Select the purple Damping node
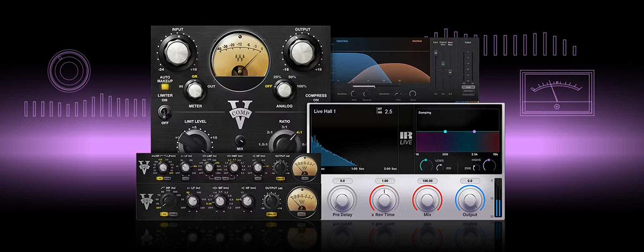The width and height of the screenshot is (644, 252). (474, 131)
